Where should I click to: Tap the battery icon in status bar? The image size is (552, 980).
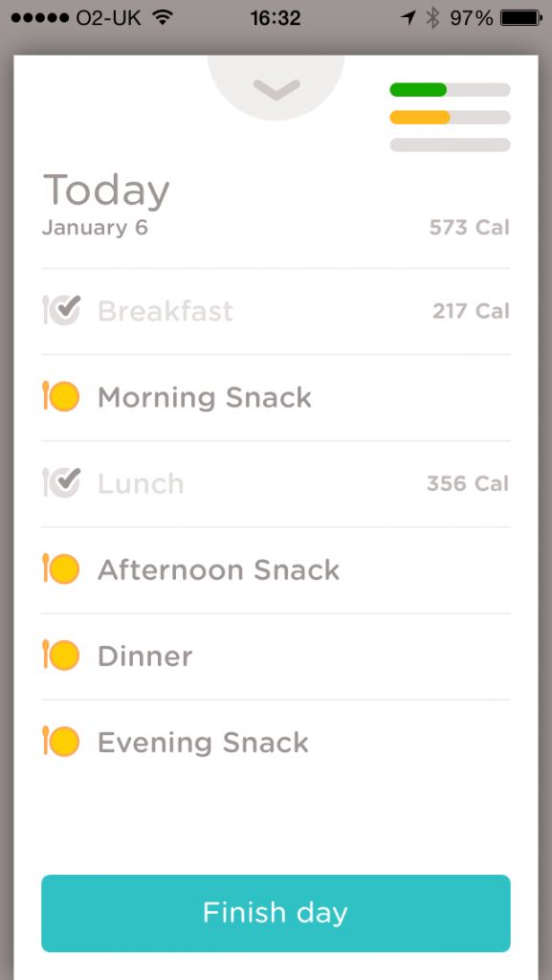click(521, 18)
